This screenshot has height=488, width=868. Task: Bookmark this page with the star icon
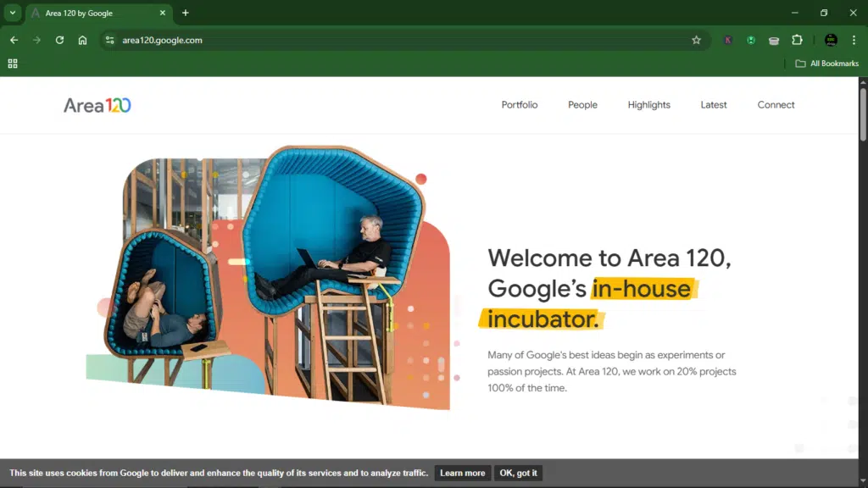click(x=696, y=40)
